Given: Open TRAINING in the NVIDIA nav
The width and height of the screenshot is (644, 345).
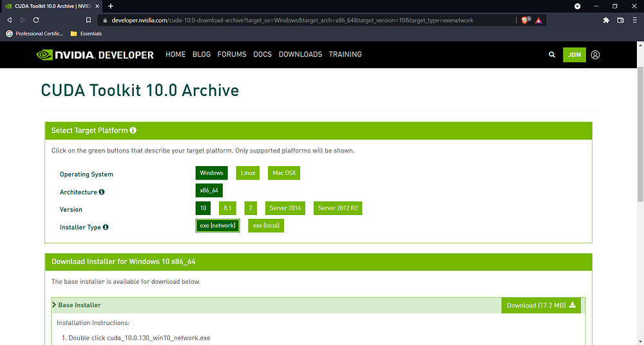Looking at the screenshot, I should 345,54.
